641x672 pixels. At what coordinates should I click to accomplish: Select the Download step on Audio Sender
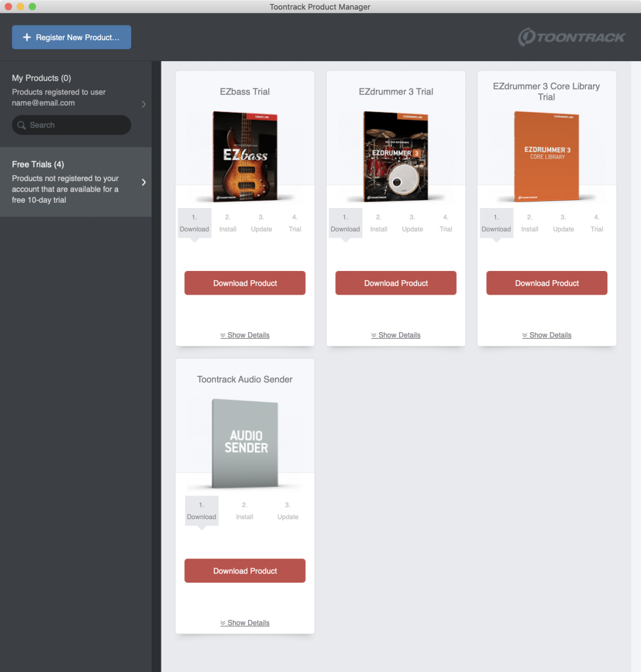201,511
